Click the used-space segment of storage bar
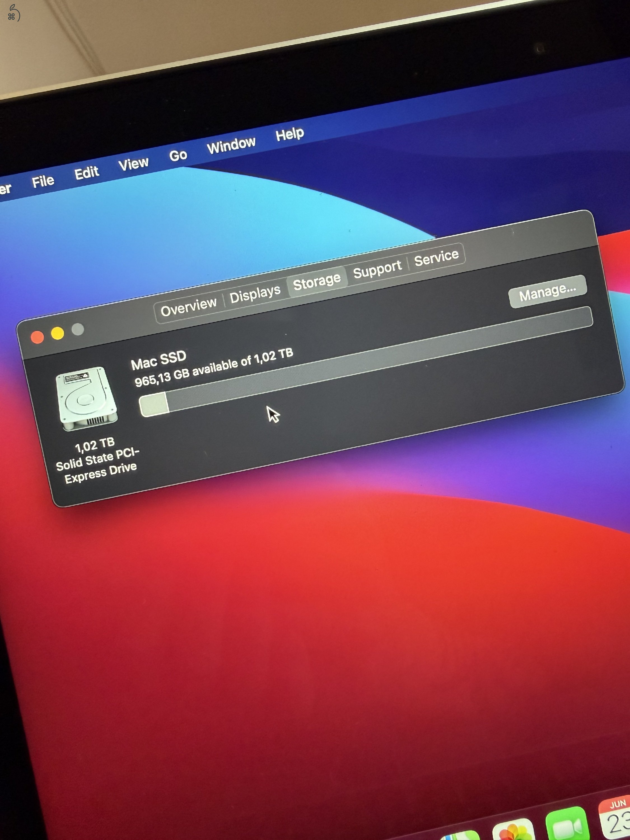 pyautogui.click(x=154, y=404)
